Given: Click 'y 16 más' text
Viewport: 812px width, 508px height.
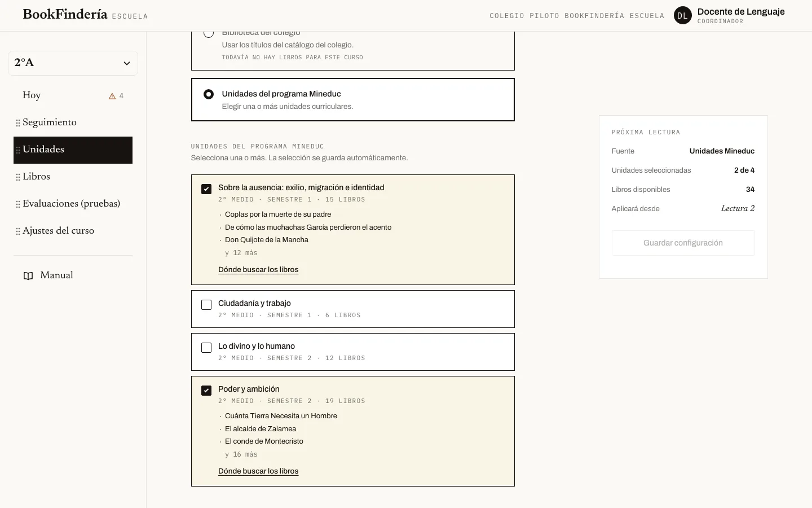Looking at the screenshot, I should pyautogui.click(x=241, y=454).
